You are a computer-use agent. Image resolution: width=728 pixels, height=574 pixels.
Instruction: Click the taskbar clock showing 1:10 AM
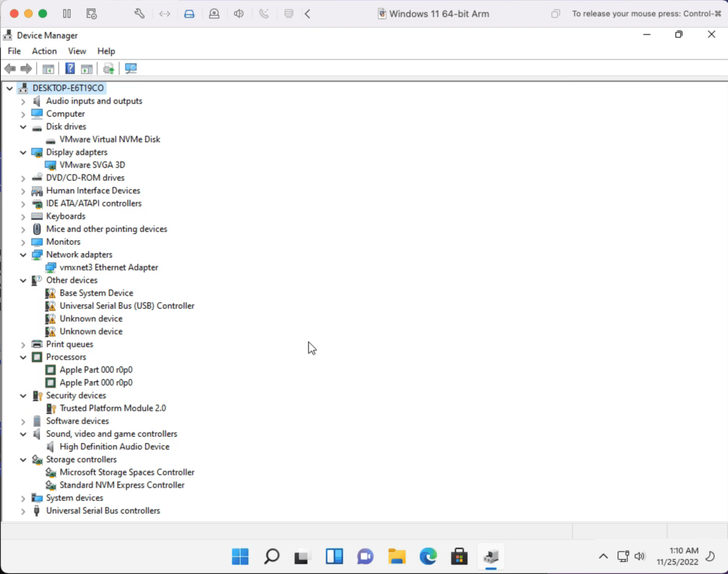pos(677,556)
